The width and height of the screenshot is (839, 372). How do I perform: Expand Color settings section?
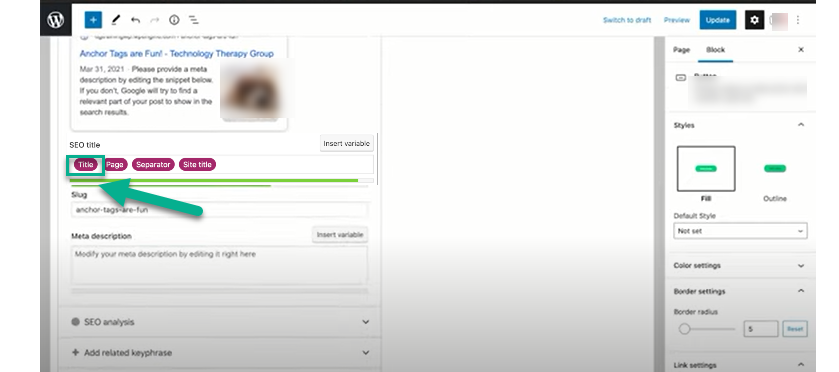[740, 265]
